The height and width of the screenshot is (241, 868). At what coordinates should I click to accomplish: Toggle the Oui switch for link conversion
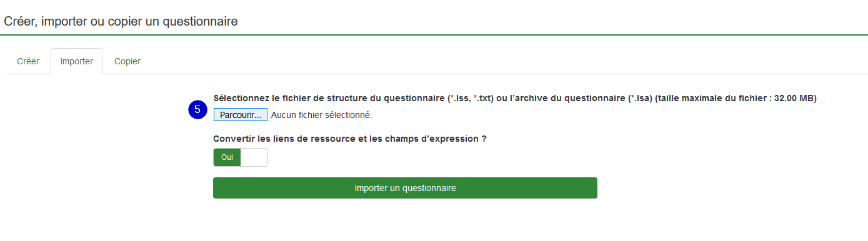pos(241,157)
